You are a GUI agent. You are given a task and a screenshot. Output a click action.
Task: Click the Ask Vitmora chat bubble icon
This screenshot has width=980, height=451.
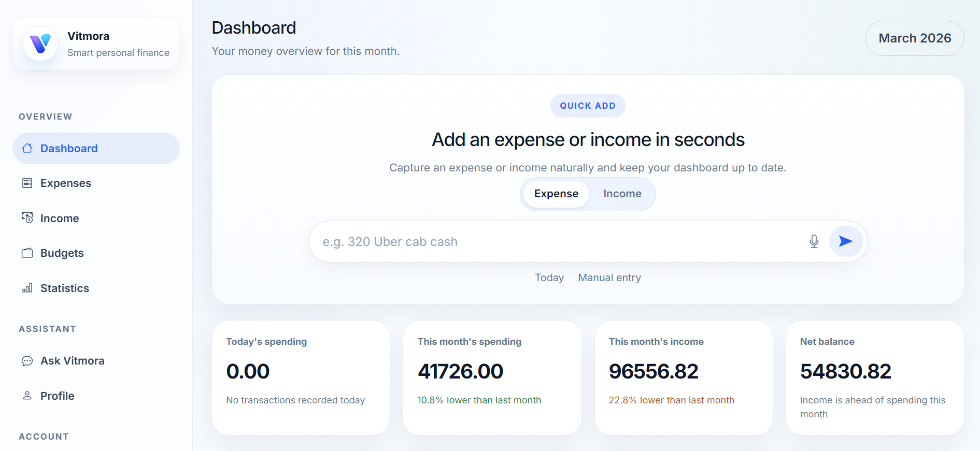(x=27, y=360)
